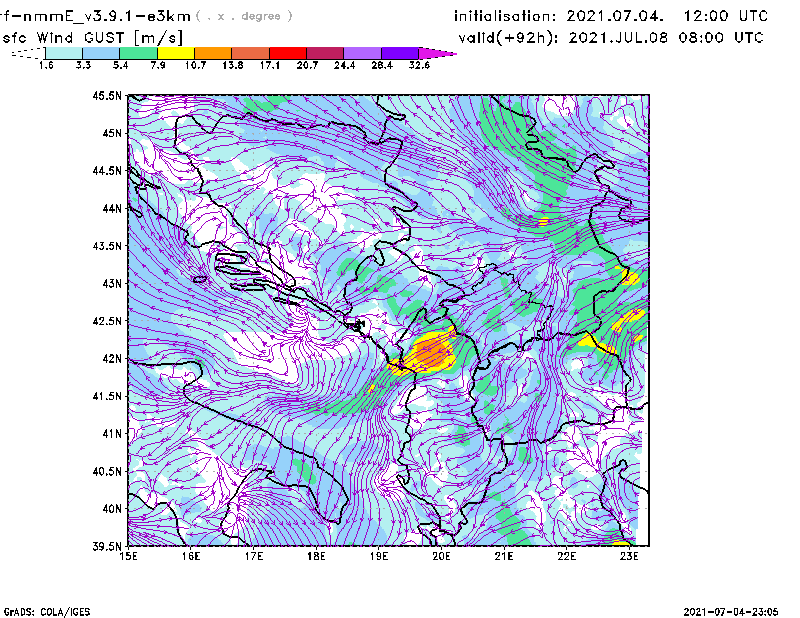800x618 pixels.
Task: Click the 21E longitude label
Action: tap(504, 556)
